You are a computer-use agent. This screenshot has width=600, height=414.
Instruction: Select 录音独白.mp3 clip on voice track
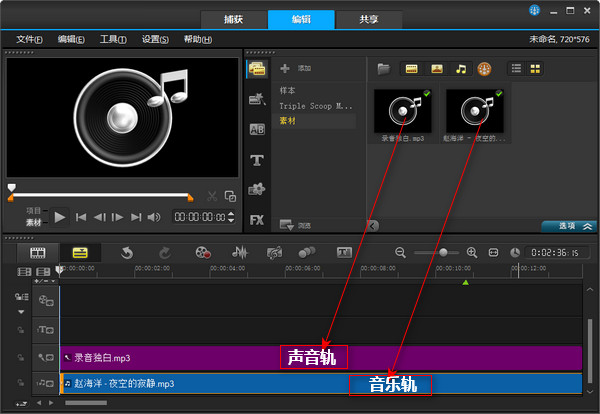(x=321, y=358)
